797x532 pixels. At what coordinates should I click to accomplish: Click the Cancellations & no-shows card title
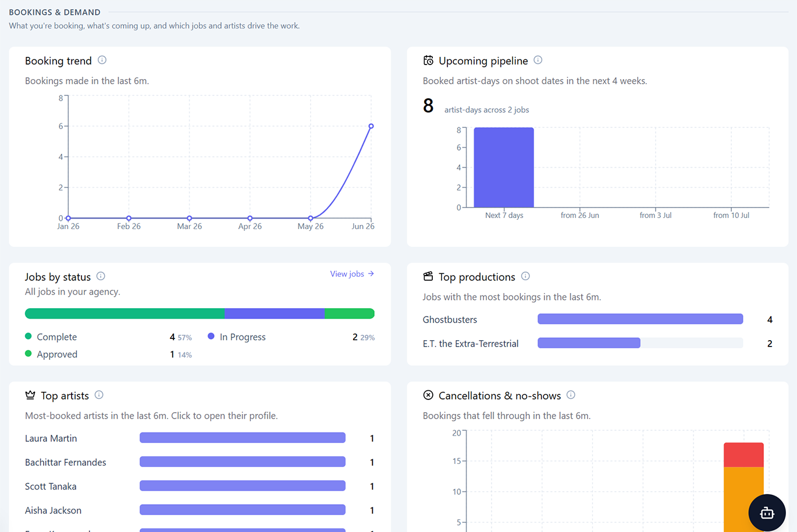500,396
